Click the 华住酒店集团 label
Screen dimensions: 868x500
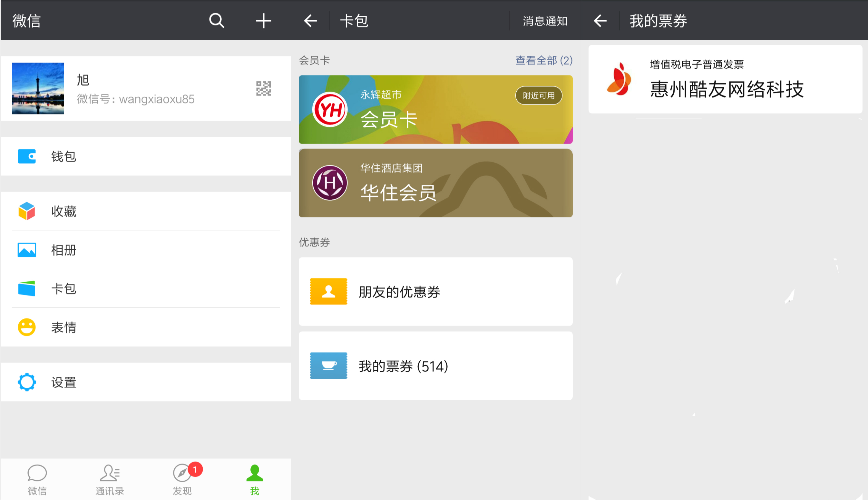(x=391, y=168)
